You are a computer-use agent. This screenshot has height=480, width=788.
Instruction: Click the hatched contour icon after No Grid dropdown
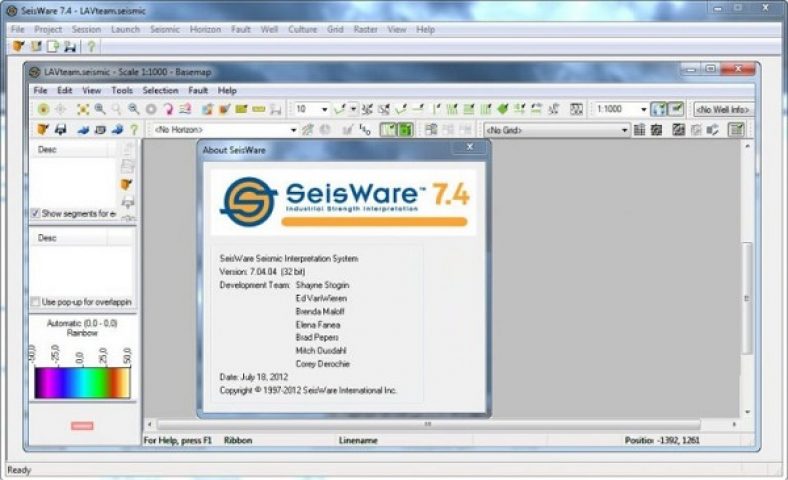[678, 130]
